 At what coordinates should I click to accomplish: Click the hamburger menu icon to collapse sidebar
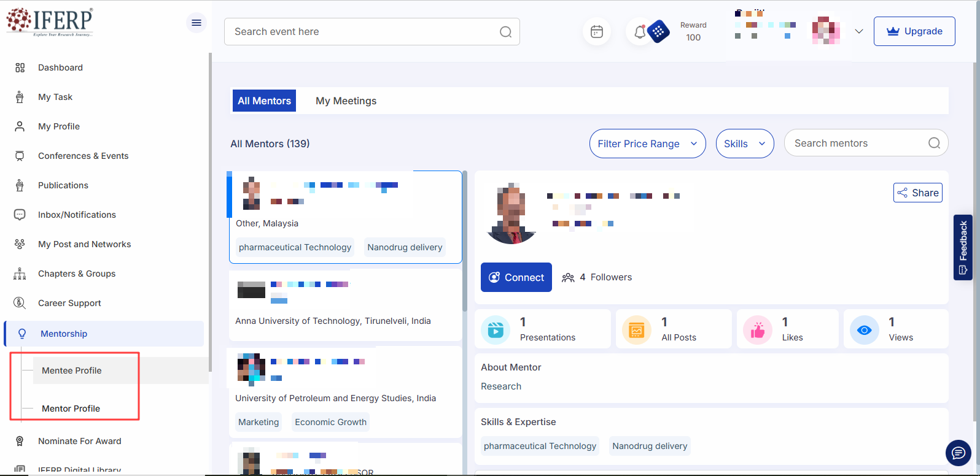pos(196,23)
